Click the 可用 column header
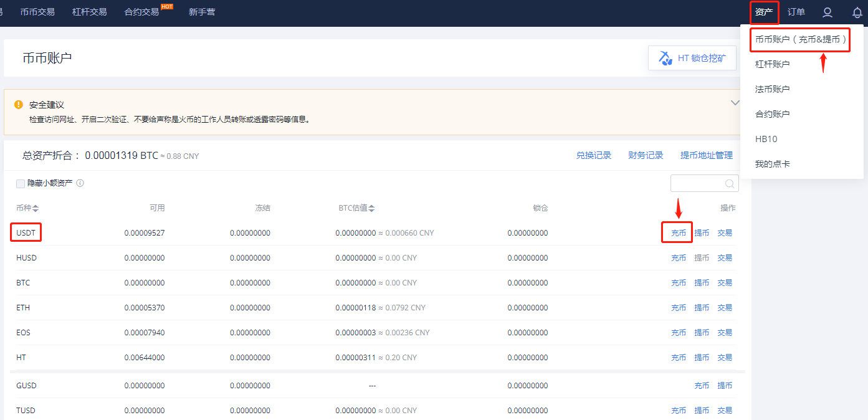 (x=157, y=208)
